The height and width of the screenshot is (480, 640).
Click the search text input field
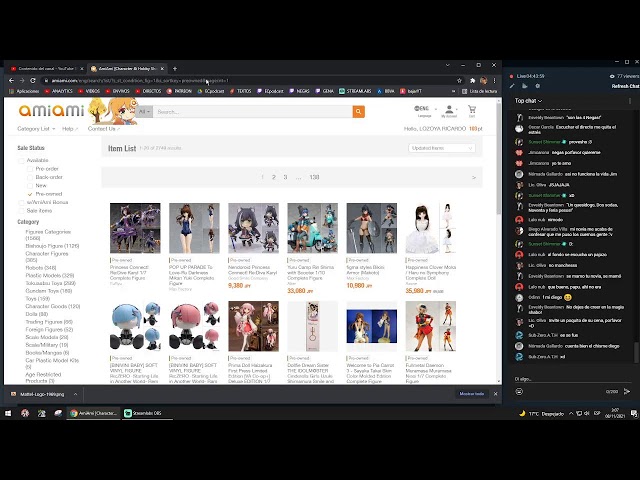(x=253, y=111)
